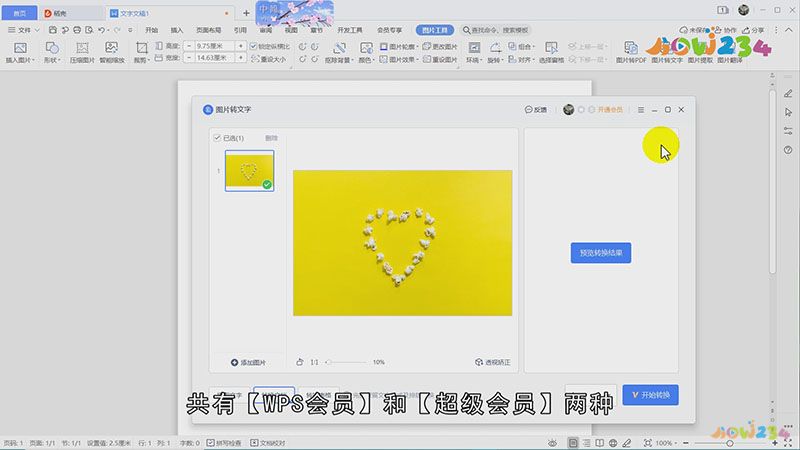Screen dimensions: 800x450
Task: Click the 协作 collaborate icon
Action: coord(718,30)
